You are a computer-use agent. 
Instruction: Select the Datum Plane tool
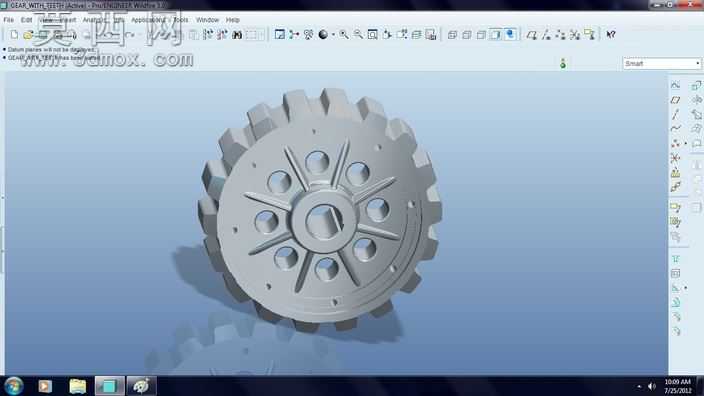pos(675,100)
